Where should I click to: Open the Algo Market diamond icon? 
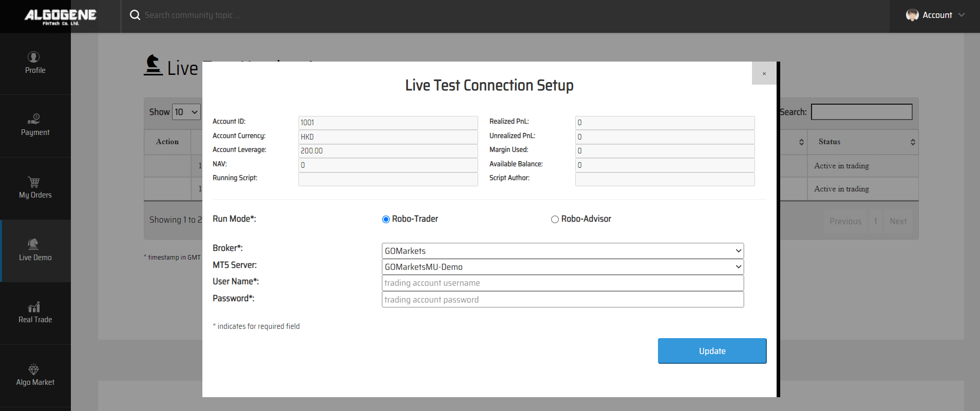33,369
